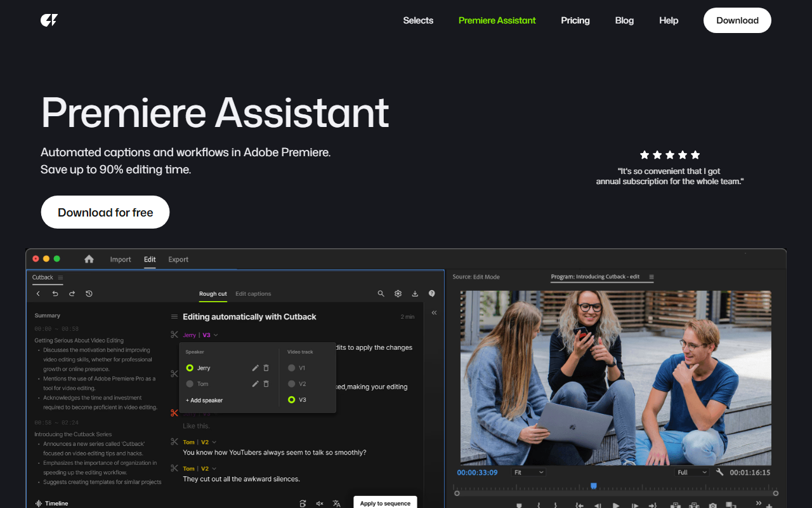Open settings via the gear icon
812x508 pixels.
tap(398, 294)
